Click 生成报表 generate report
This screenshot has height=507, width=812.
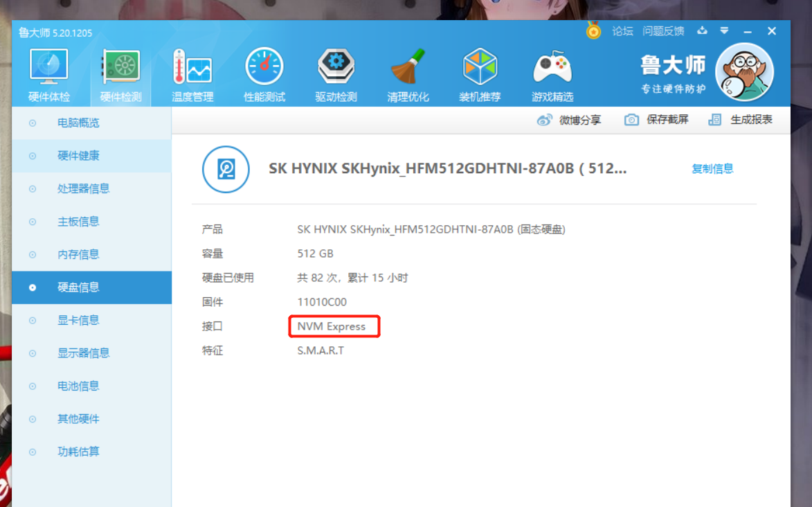[740, 120]
